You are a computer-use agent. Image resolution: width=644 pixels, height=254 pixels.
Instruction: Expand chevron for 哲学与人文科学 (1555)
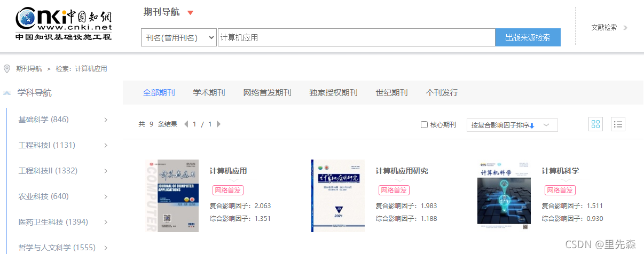tap(106, 248)
